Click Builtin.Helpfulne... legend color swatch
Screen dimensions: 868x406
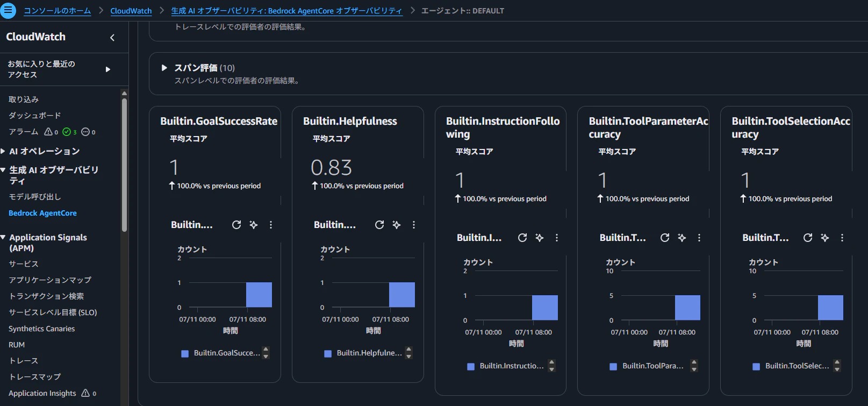[x=328, y=354]
